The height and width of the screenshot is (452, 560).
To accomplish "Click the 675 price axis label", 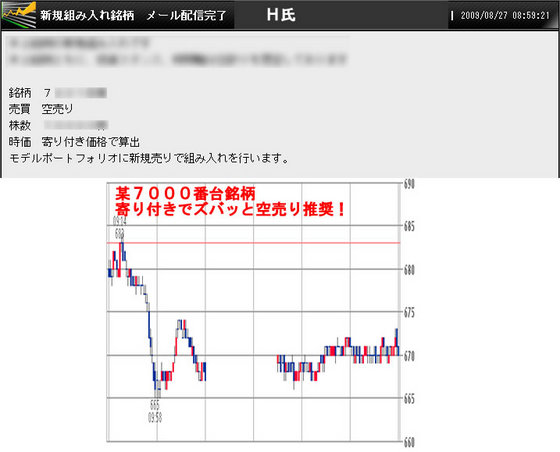I will pos(409,313).
